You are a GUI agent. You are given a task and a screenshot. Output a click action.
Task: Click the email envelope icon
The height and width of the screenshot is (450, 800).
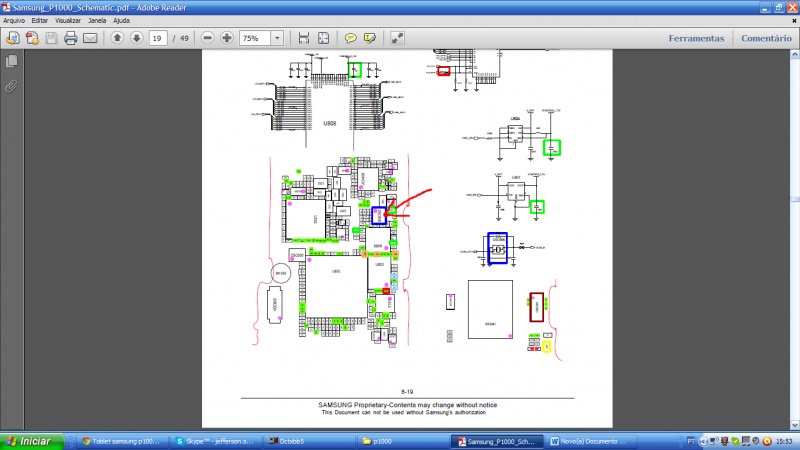(90, 38)
